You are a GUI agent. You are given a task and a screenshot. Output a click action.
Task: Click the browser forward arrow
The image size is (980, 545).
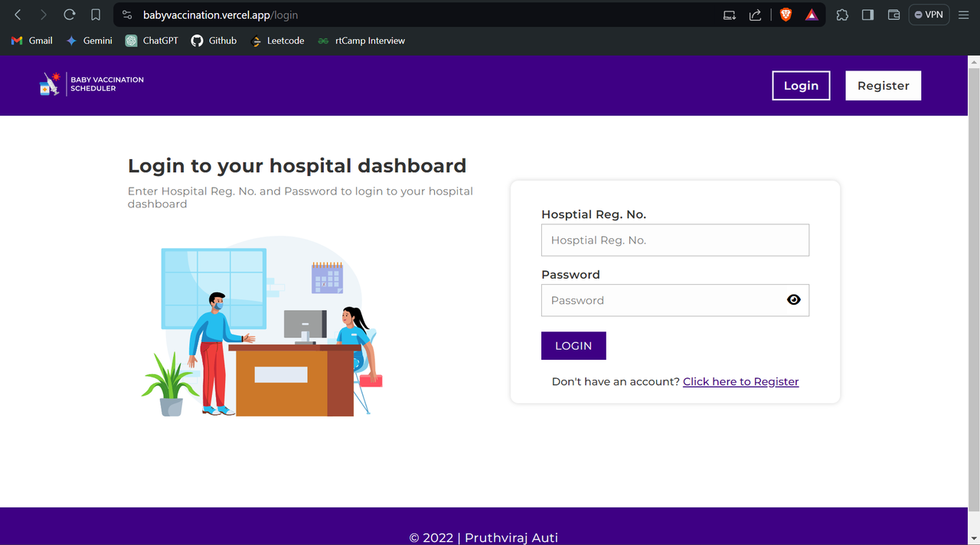(x=44, y=15)
